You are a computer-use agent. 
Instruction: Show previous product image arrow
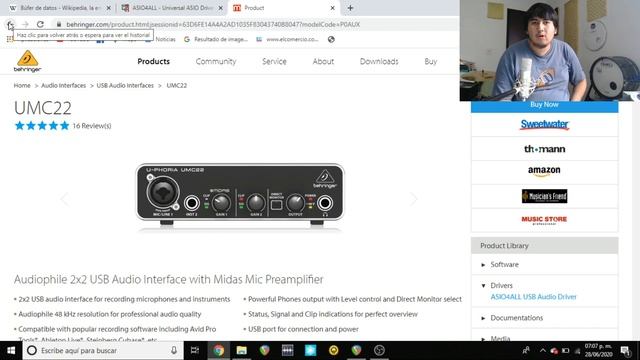pos(64,199)
